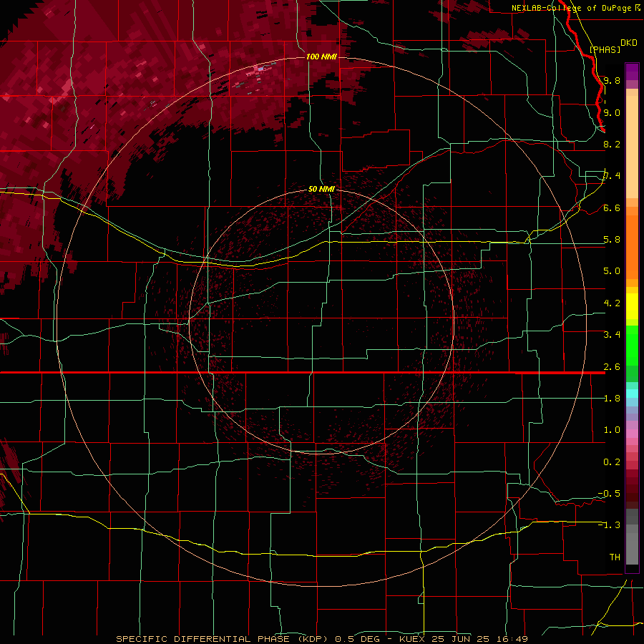This screenshot has width=644, height=644.
Task: Select the bright green segment of the color bar
Action: pos(632,346)
